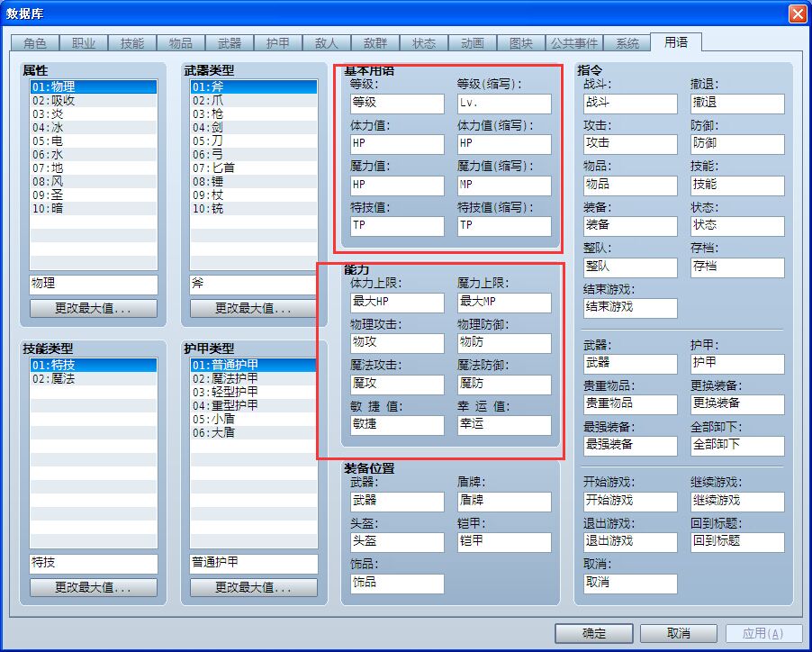Open the 护甲 tab
Viewport: 812px width, 652px height.
(278, 43)
